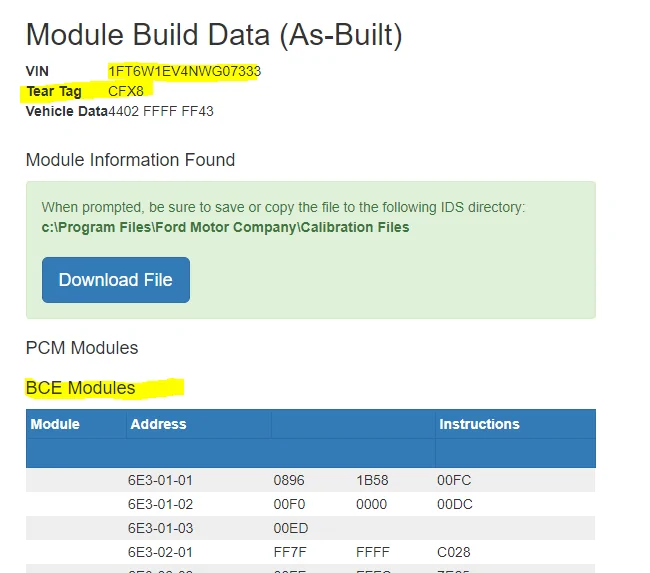Click the highlighted BCE Modules heading
The height and width of the screenshot is (573, 650).
(x=80, y=388)
